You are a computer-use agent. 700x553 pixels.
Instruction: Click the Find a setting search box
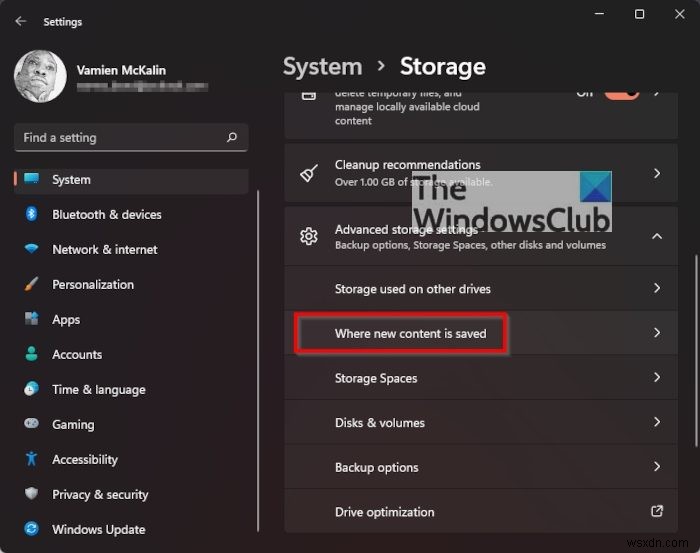click(131, 137)
